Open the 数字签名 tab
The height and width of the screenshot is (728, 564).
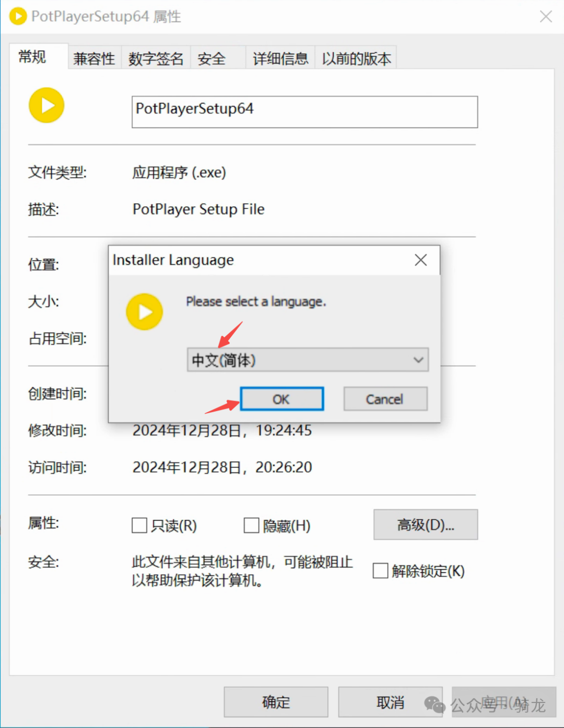point(155,58)
